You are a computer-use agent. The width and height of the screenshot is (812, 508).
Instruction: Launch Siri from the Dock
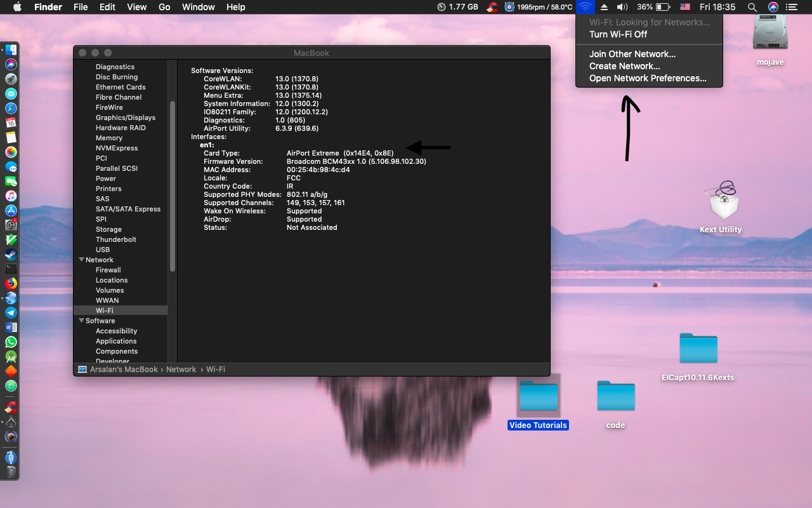(11, 65)
